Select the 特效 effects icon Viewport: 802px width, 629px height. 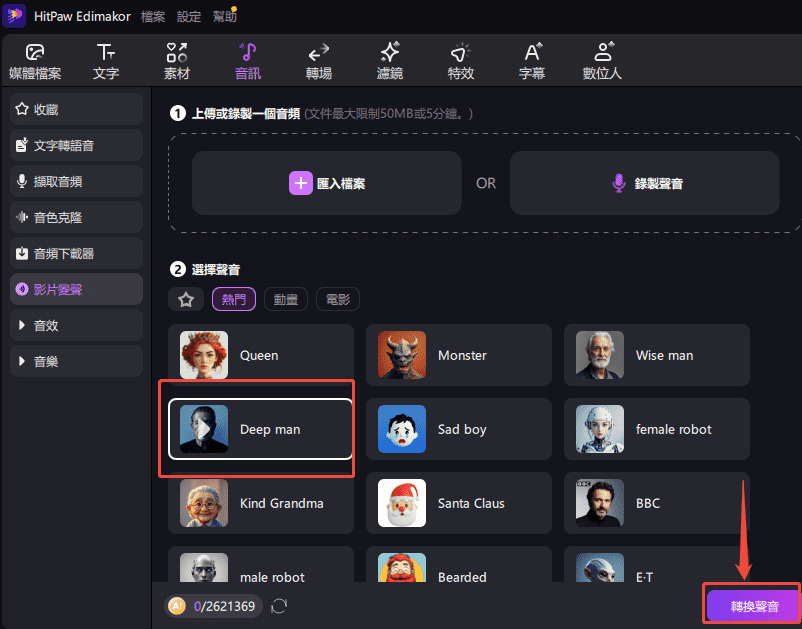tap(460, 61)
